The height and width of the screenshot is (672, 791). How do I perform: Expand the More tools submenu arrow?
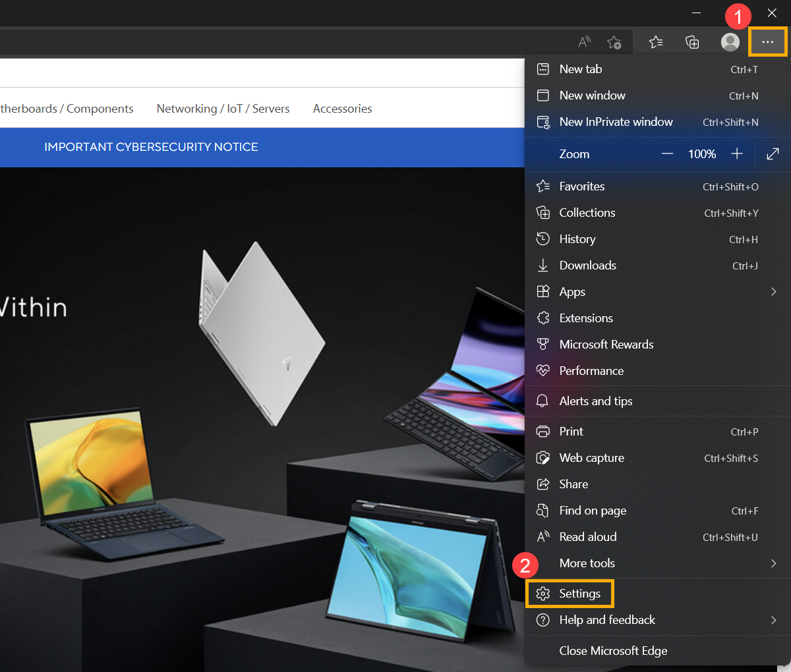coord(773,563)
